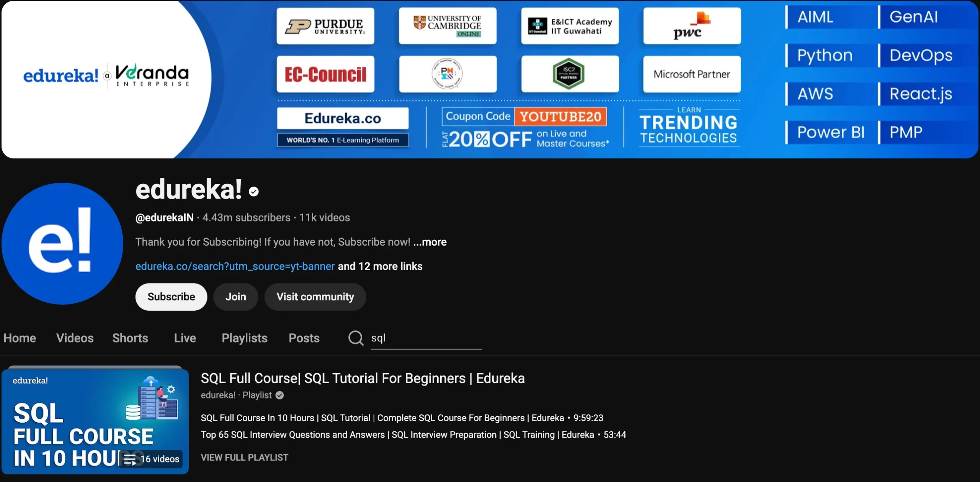Click the Join membership button
Viewport: 980px width, 482px height.
click(235, 297)
